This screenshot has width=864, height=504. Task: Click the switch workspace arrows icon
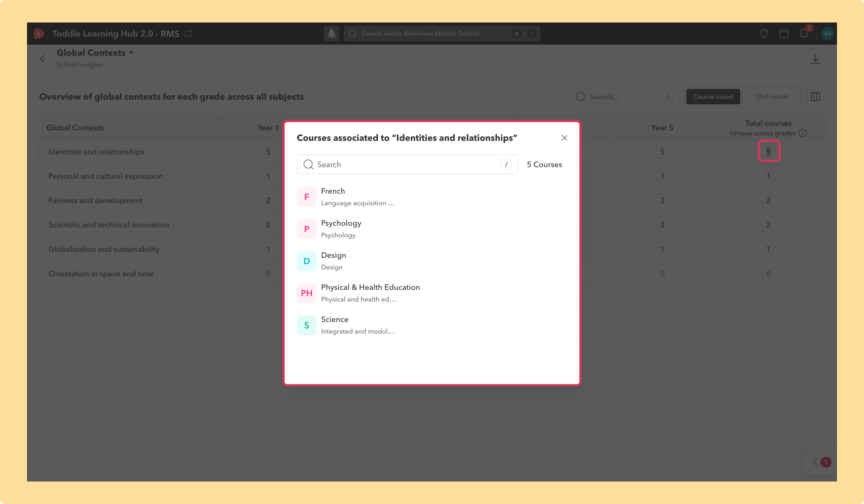tap(189, 34)
